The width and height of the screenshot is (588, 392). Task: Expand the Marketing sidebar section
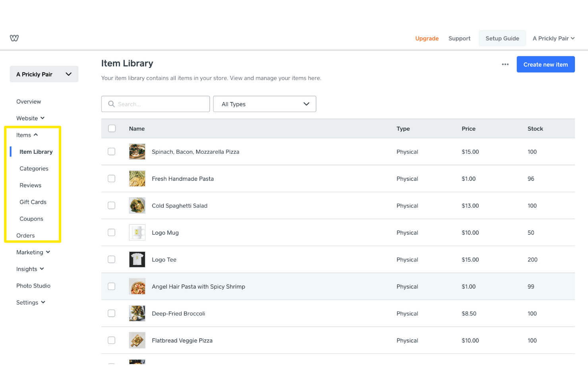(33, 252)
